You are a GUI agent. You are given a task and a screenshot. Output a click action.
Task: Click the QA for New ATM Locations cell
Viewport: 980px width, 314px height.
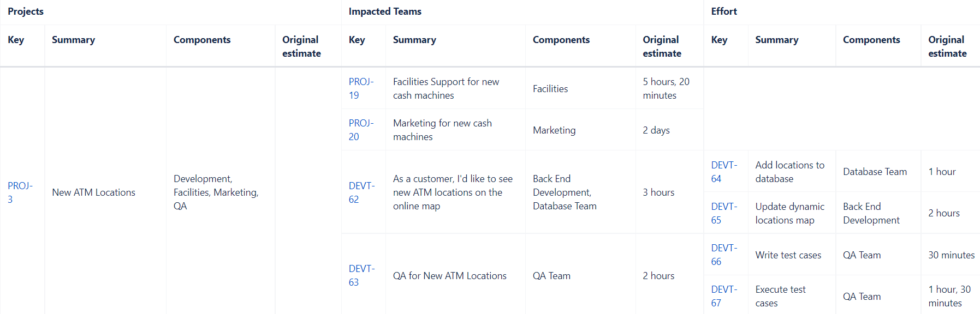coord(450,276)
